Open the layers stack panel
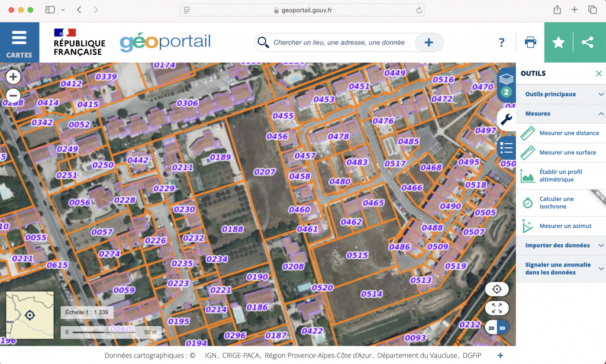 point(506,78)
